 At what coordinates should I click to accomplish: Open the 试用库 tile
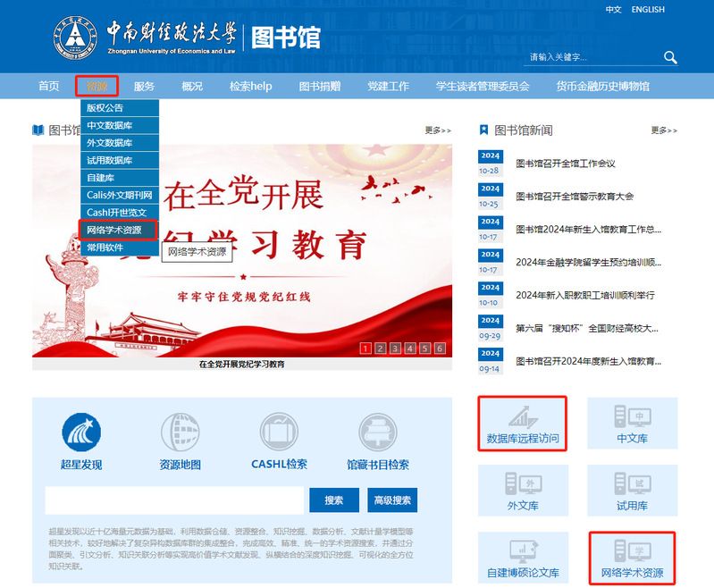pyautogui.click(x=632, y=491)
